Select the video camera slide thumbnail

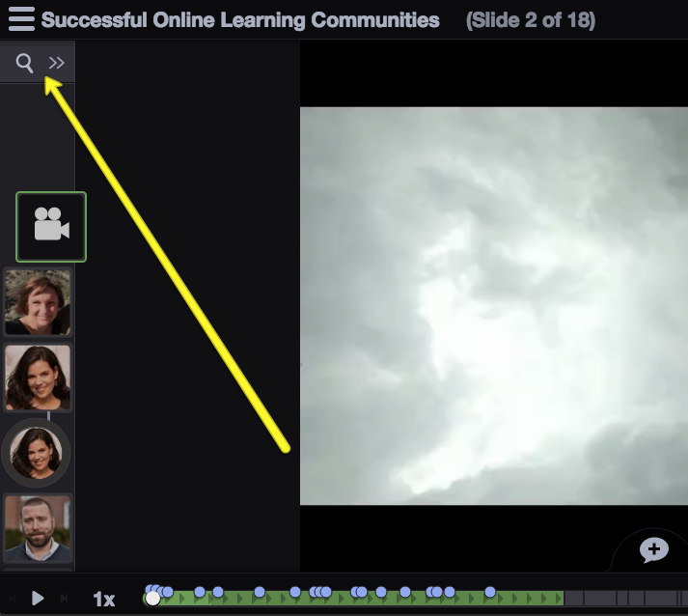click(x=51, y=227)
